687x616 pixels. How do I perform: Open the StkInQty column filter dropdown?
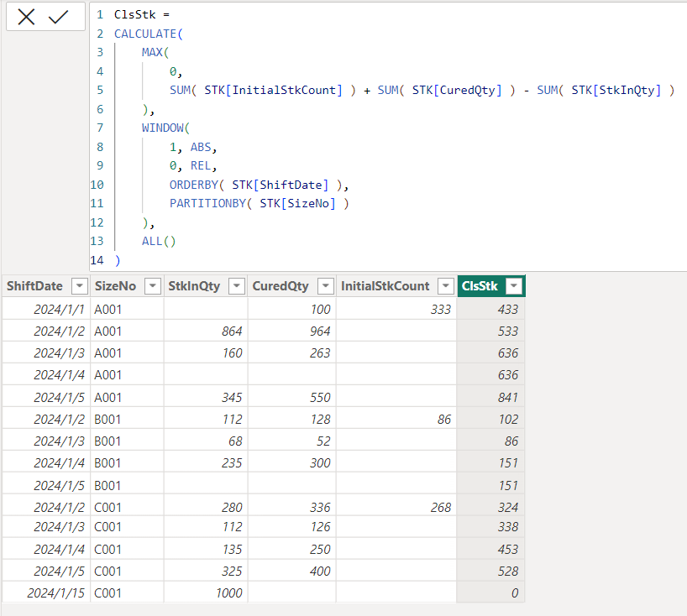tap(237, 286)
